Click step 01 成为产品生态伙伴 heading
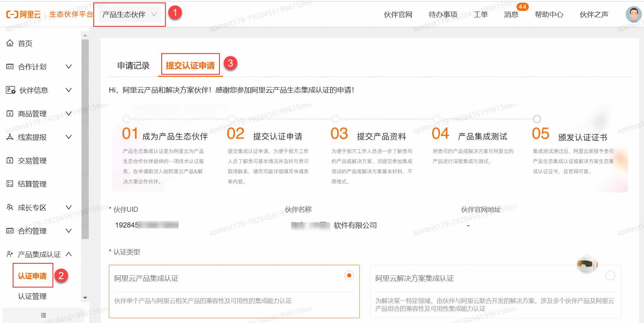 point(175,136)
